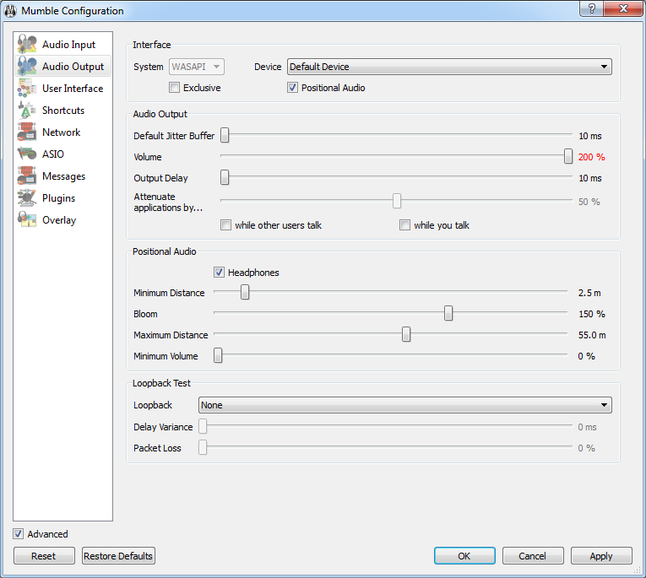
Task: Open the Shortcuts settings icon
Action: click(27, 111)
